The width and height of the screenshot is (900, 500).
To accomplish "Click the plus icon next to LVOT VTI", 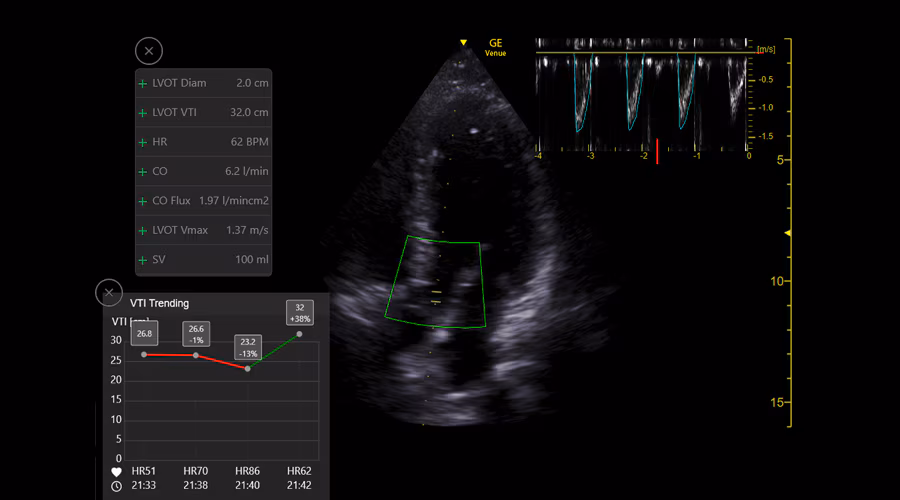I will click(x=143, y=113).
